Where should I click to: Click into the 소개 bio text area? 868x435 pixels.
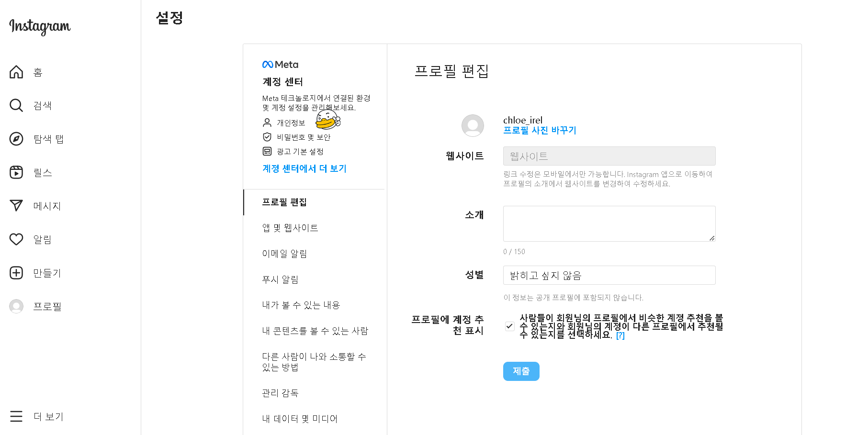(609, 223)
